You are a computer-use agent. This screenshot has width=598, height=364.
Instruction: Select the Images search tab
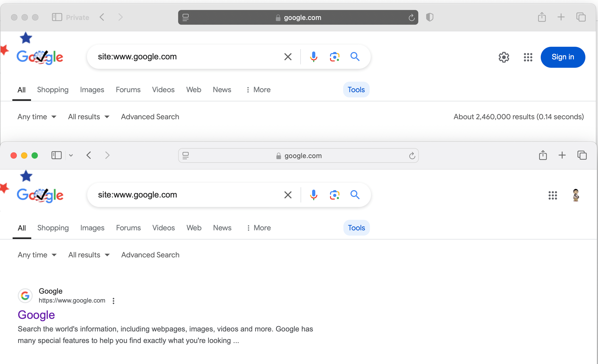[92, 227]
